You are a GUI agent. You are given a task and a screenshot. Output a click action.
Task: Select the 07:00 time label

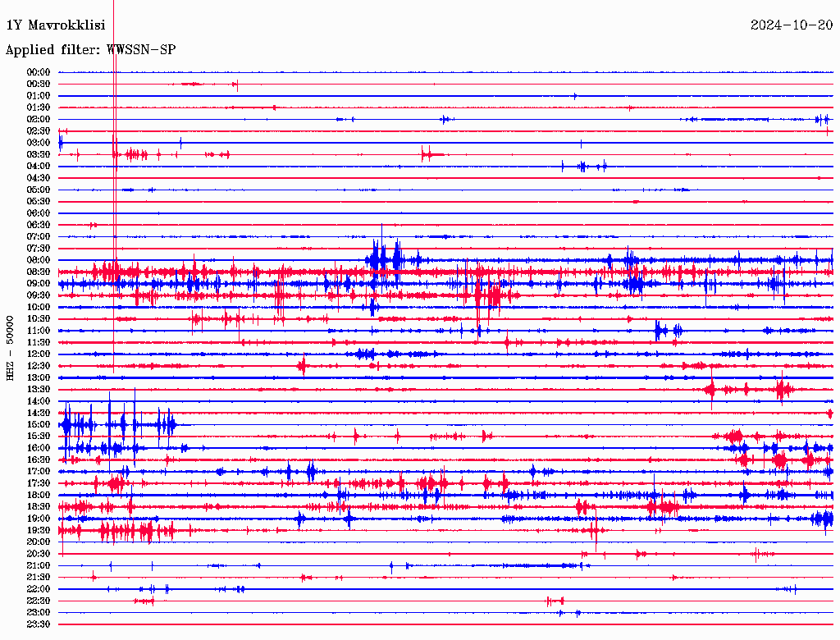39,237
